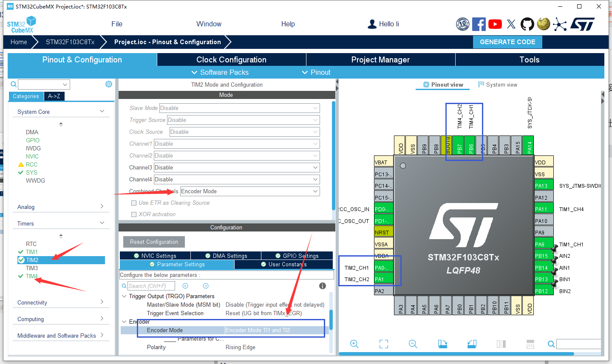The height and width of the screenshot is (364, 612).
Task: Open the Slave Mode dropdown
Action: tap(240, 108)
